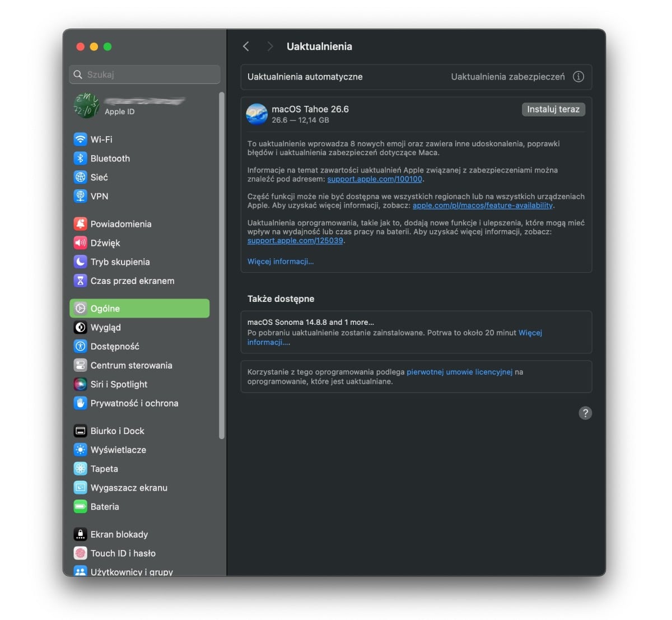Viewport: 672px width, 620px height.
Task: Click Uaktualnienia zabezpieczeń text
Action: (508, 77)
